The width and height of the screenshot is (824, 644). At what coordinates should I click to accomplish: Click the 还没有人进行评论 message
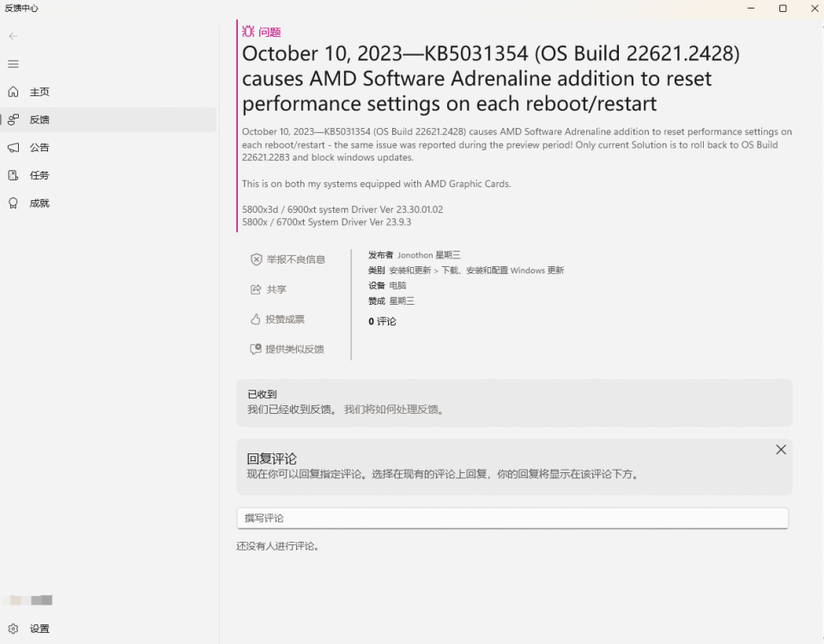(277, 546)
